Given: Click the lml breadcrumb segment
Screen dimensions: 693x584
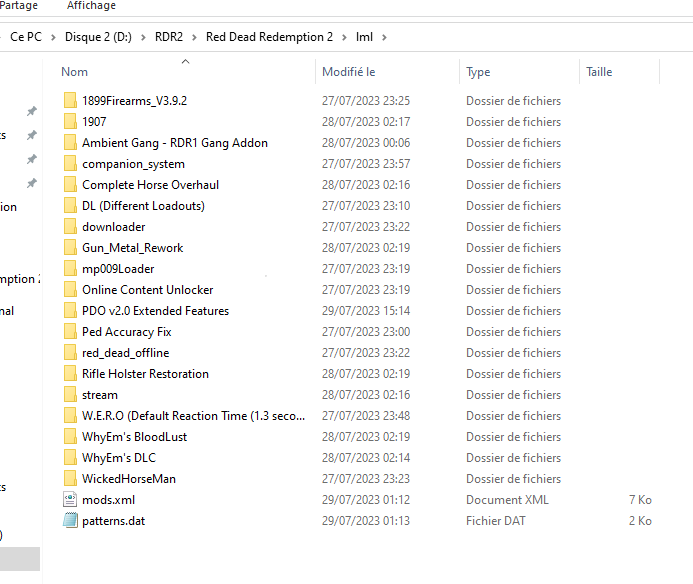Looking at the screenshot, I should click(x=364, y=37).
